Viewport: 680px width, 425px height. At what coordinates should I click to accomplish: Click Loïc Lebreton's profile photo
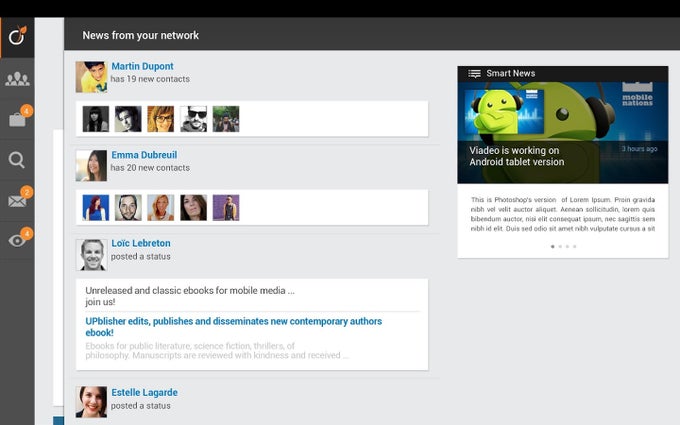click(91, 255)
